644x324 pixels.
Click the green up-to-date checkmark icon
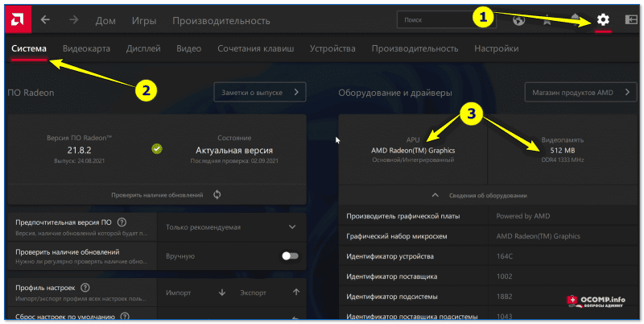tap(156, 149)
